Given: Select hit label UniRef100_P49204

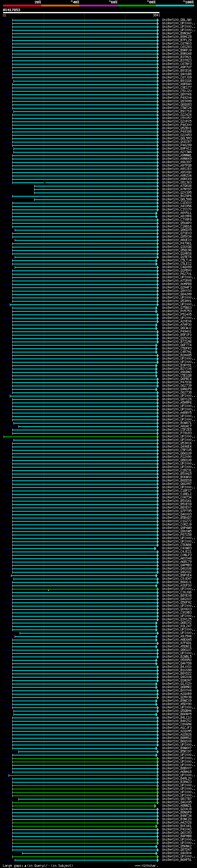Looking at the screenshot, I should [x=177, y=98].
